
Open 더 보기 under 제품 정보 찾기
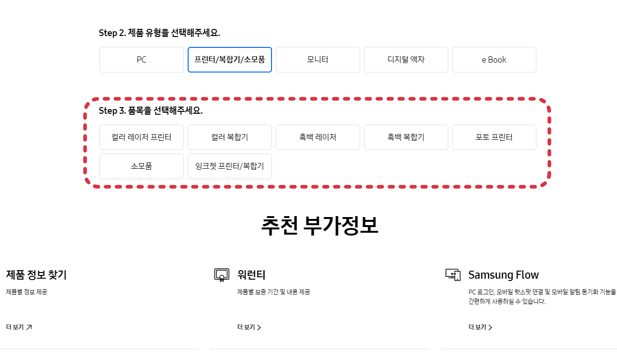click(x=14, y=327)
